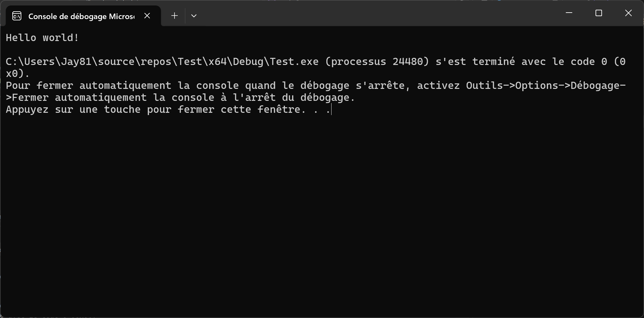Open a new tab with the plus button

[174, 16]
